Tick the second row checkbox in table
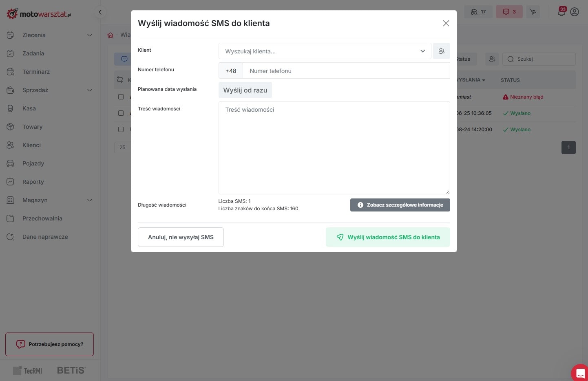Viewport: 588px width, 381px height. tap(121, 113)
